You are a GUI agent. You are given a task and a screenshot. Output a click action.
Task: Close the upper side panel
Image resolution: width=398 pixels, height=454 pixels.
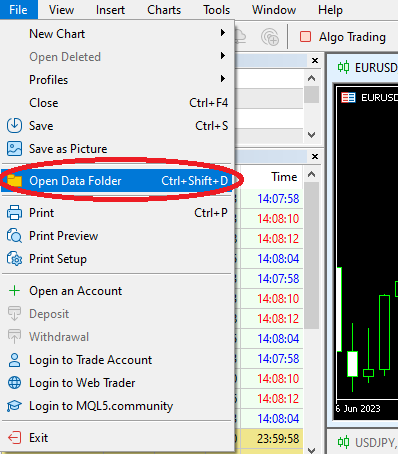315,61
